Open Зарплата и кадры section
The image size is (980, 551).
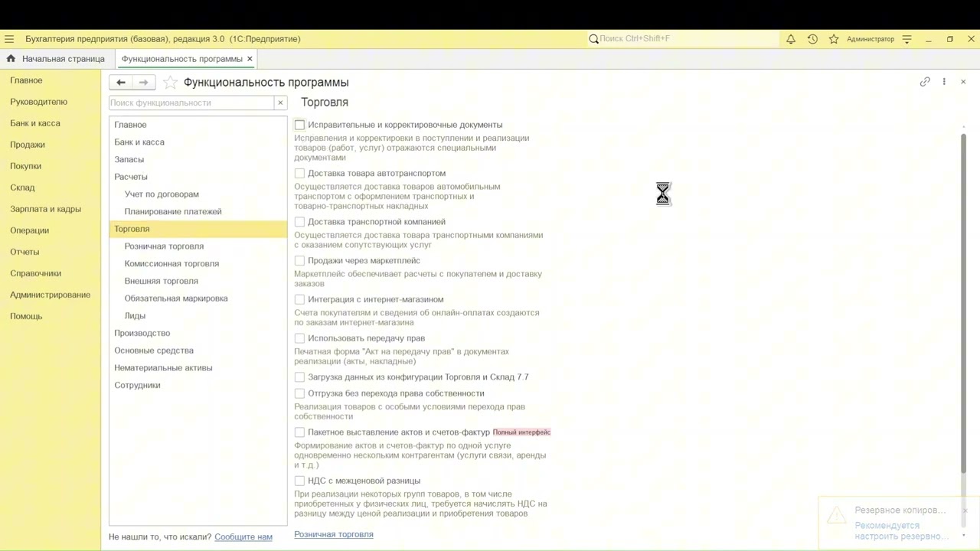point(45,209)
